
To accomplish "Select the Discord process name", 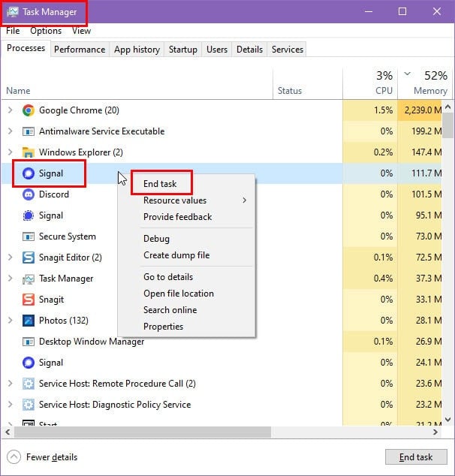I will pyautogui.click(x=54, y=194).
